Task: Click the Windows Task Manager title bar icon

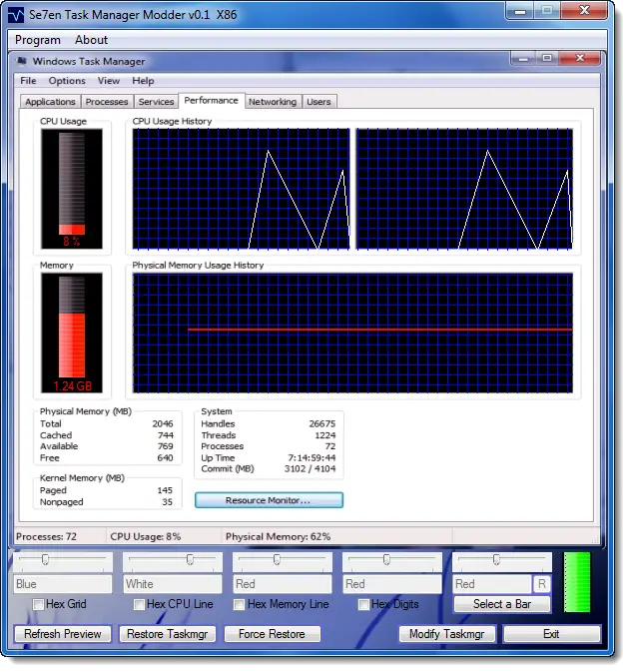Action: click(x=21, y=62)
